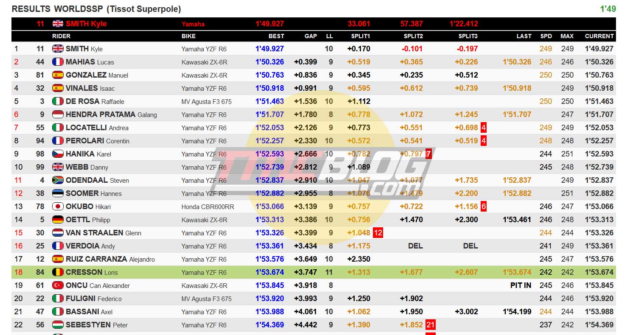Click gap value +3.747 in CRESSON's row
Screen dimensions: 644x335
coord(305,272)
